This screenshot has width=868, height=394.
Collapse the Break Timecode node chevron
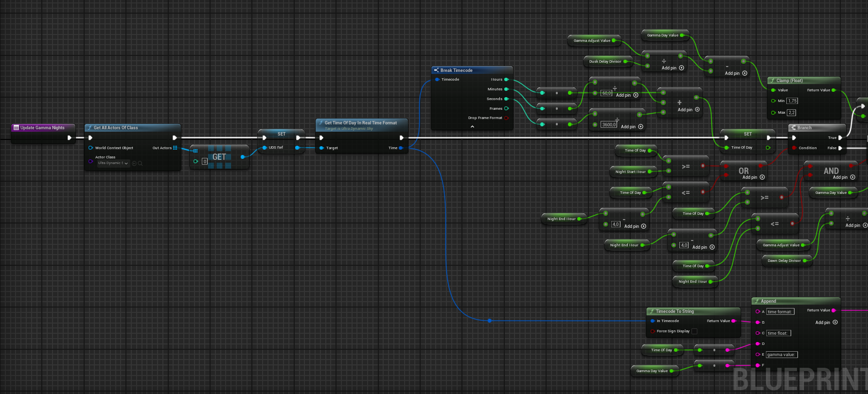(472, 127)
